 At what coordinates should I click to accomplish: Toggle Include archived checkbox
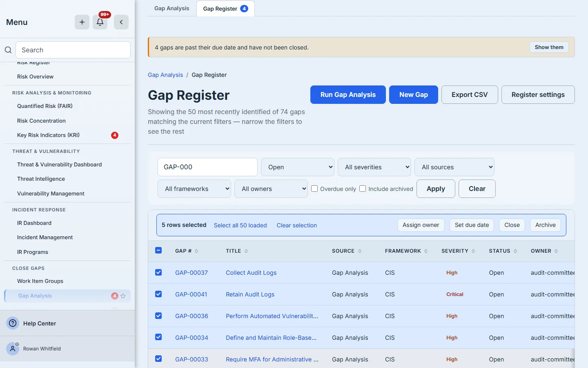point(363,188)
